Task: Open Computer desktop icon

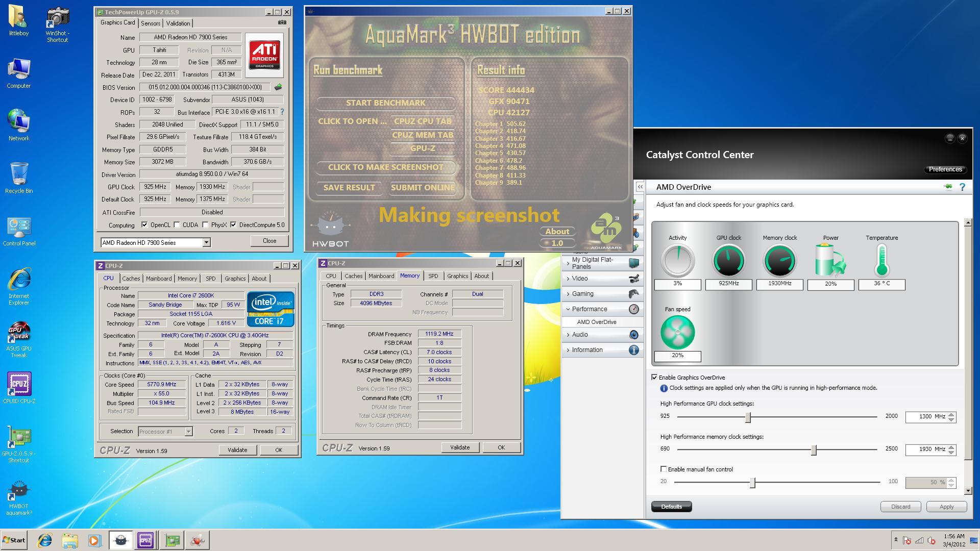Action: coord(18,73)
